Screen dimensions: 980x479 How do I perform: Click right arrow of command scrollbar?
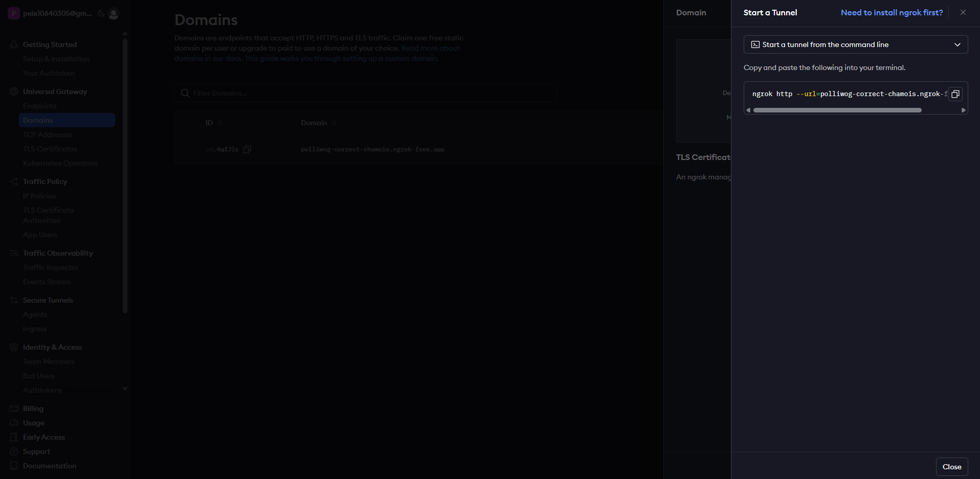[x=964, y=110]
